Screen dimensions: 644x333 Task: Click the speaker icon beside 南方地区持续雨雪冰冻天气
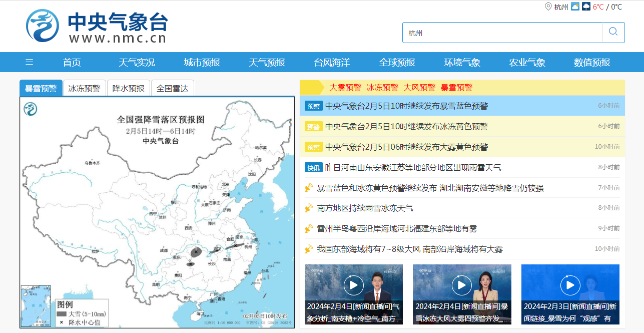coord(309,208)
